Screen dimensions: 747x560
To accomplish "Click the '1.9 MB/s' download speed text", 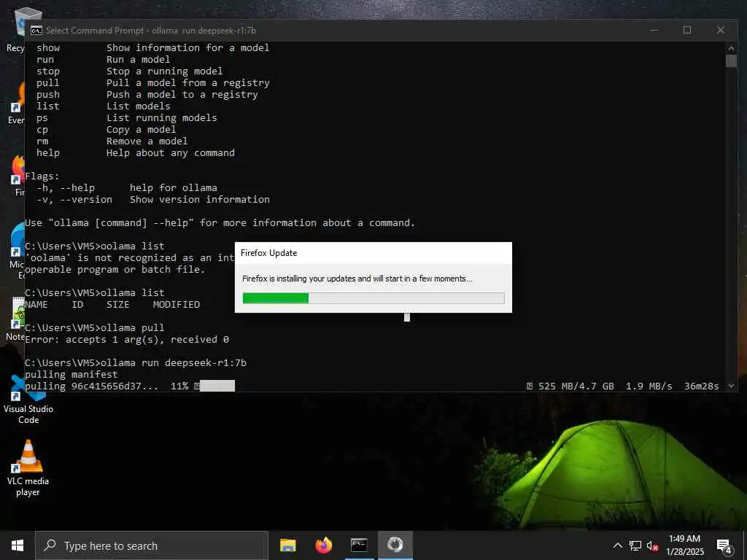I will [649, 386].
